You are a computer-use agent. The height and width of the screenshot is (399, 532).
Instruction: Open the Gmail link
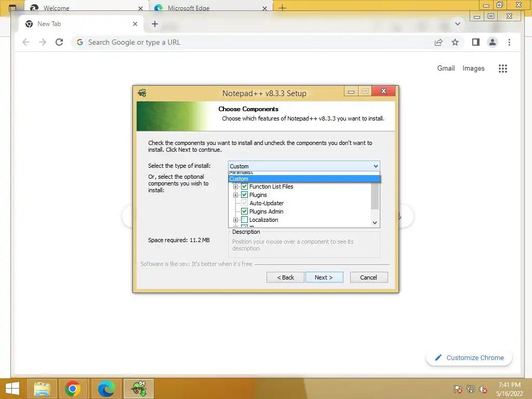point(446,68)
